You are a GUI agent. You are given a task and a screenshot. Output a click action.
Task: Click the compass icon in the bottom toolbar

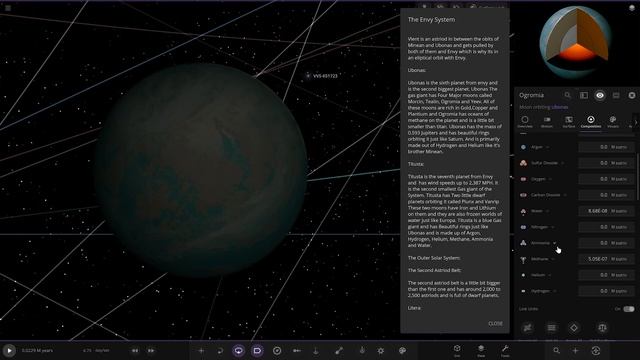(x=277, y=351)
